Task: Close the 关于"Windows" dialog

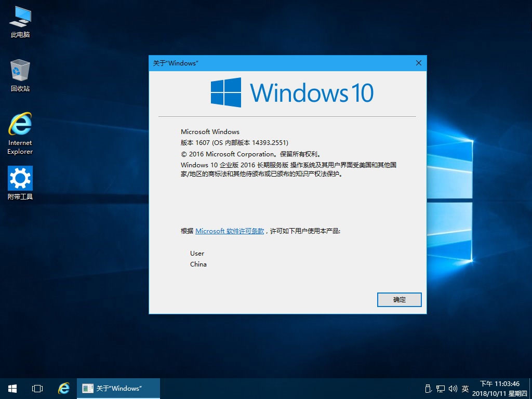Action: coord(419,63)
